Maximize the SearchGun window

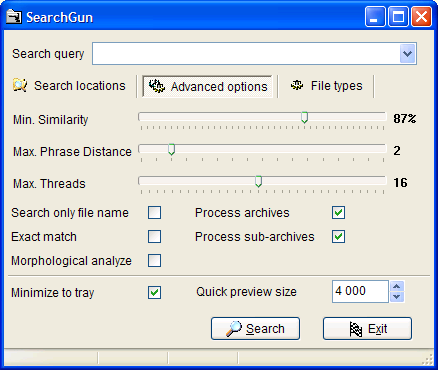tap(398, 17)
